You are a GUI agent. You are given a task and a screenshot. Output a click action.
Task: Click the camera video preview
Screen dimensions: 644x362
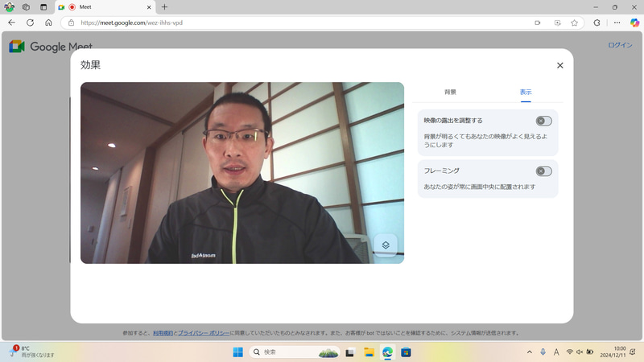242,173
